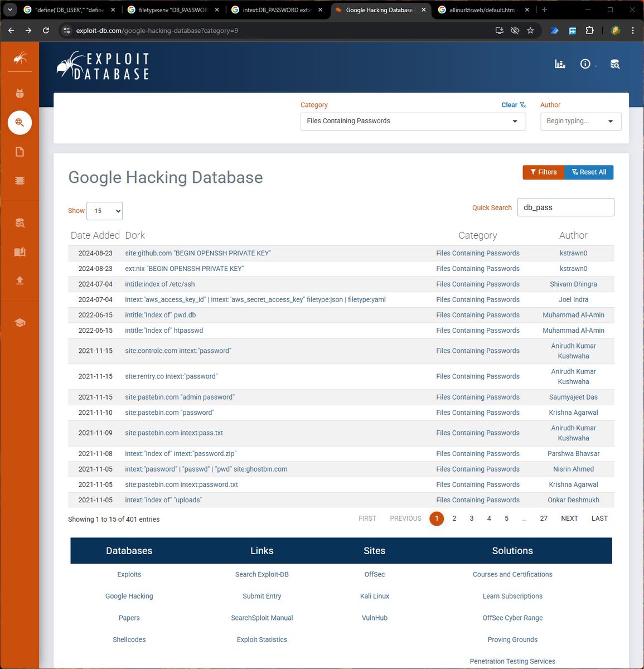Click the spider logo atop sidebar
The width and height of the screenshot is (644, 669).
(20, 57)
